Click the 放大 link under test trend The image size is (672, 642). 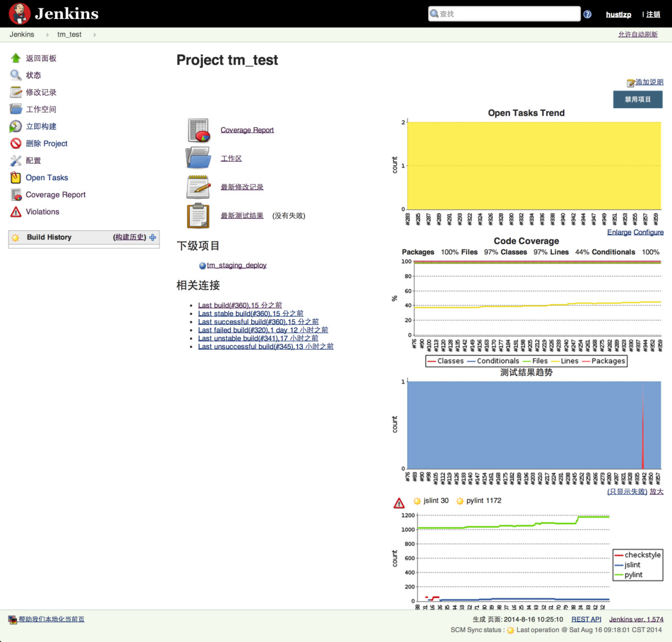[656, 492]
